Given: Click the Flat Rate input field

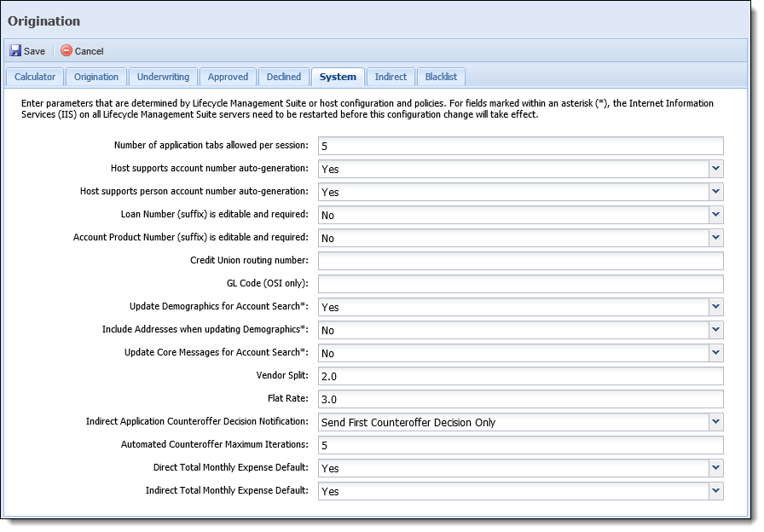Looking at the screenshot, I should click(x=520, y=399).
